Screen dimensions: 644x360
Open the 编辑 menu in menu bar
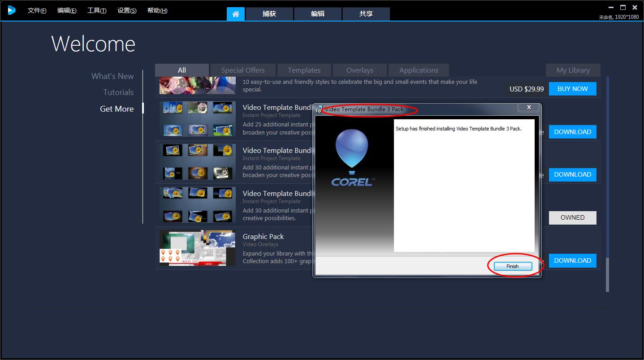click(67, 11)
